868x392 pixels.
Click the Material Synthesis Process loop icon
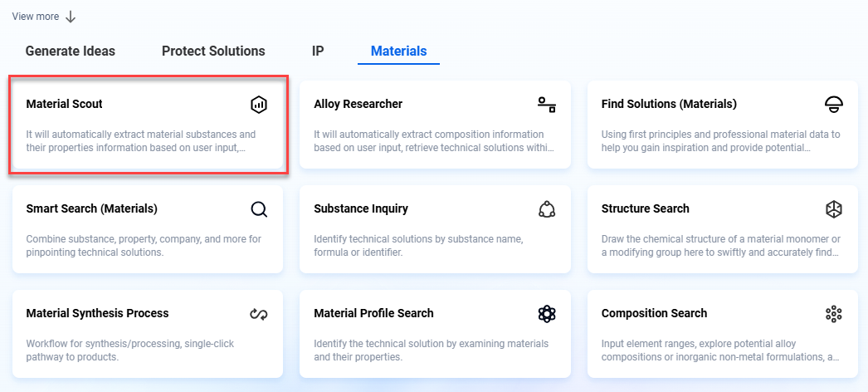point(259,314)
